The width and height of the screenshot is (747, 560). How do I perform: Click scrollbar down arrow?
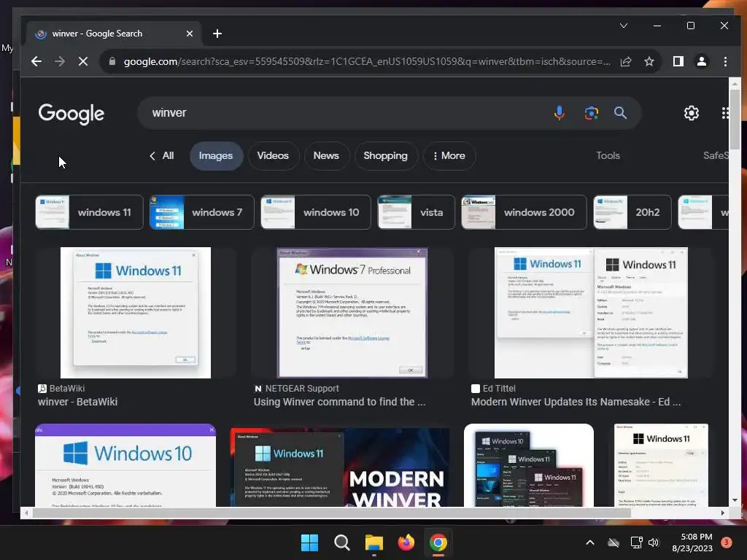tap(735, 500)
